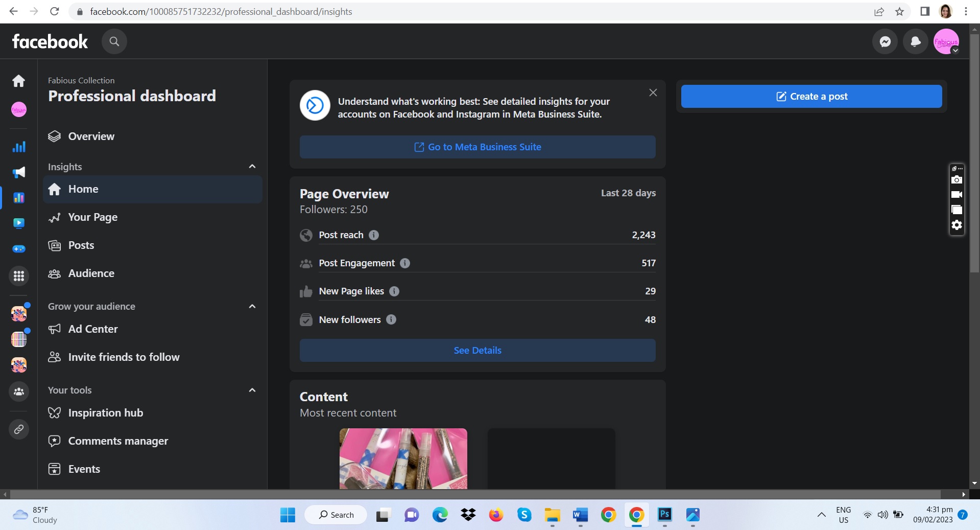Select Overview in the dashboard menu
980x530 pixels.
point(153,136)
